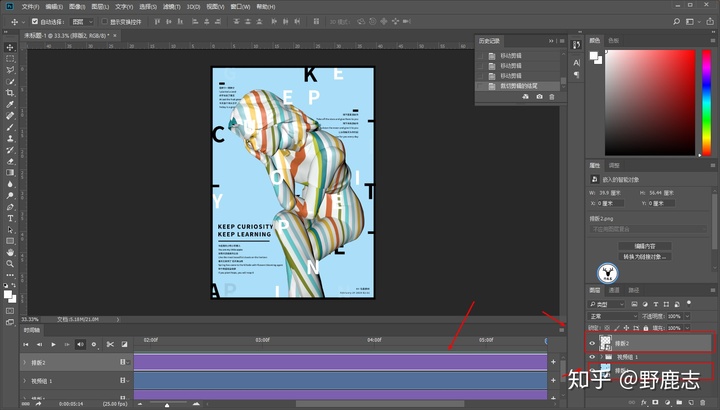Select the Eraser tool
Viewport: 720px width, 410px height.
[10, 161]
